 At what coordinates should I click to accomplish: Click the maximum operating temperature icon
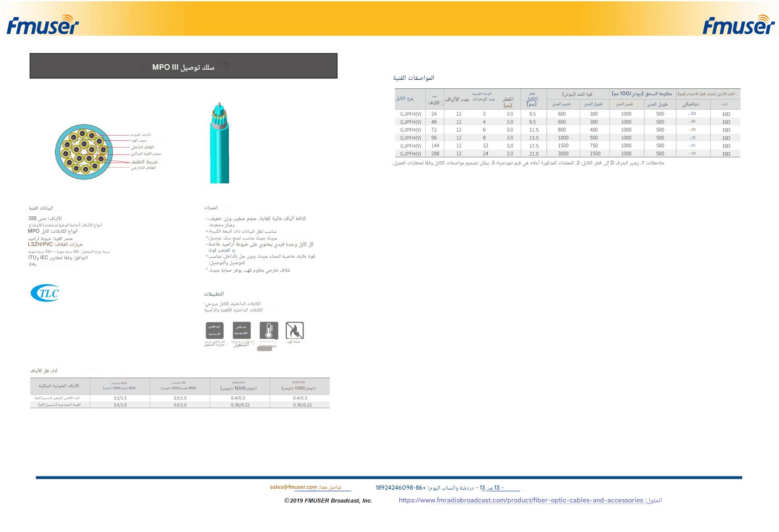tap(215, 331)
